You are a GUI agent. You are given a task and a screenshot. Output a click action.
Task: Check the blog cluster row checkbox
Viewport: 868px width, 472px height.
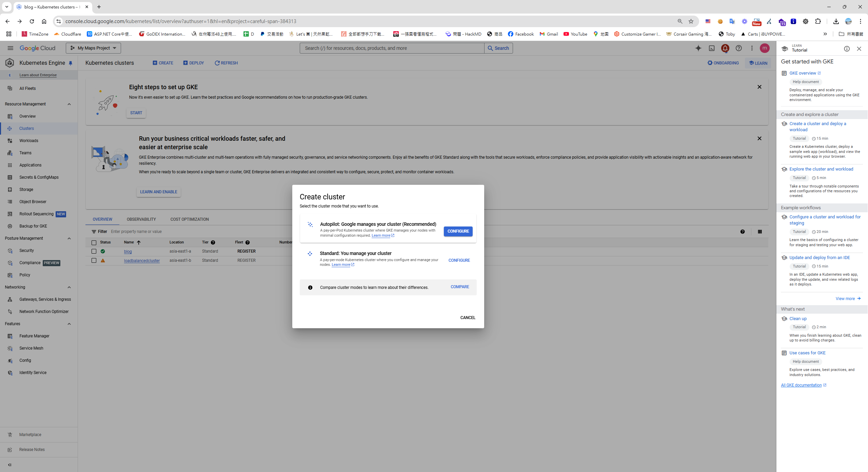coord(94,251)
